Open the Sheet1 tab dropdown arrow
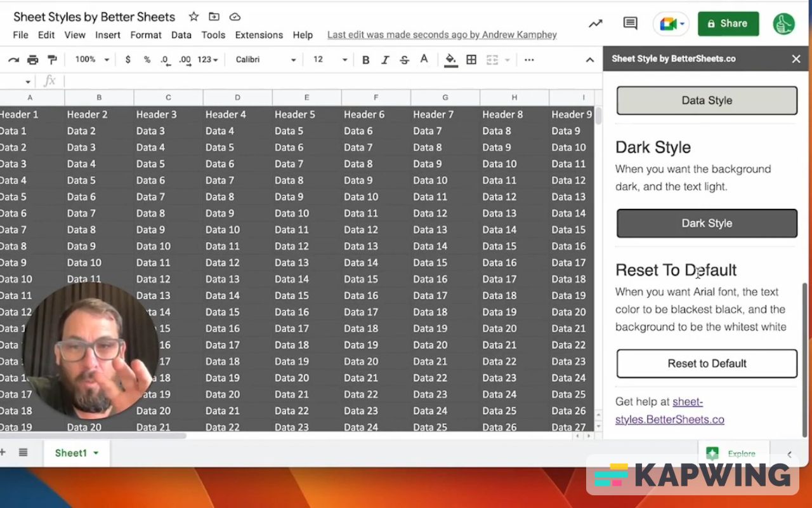Viewport: 812px width, 508px height. (96, 453)
